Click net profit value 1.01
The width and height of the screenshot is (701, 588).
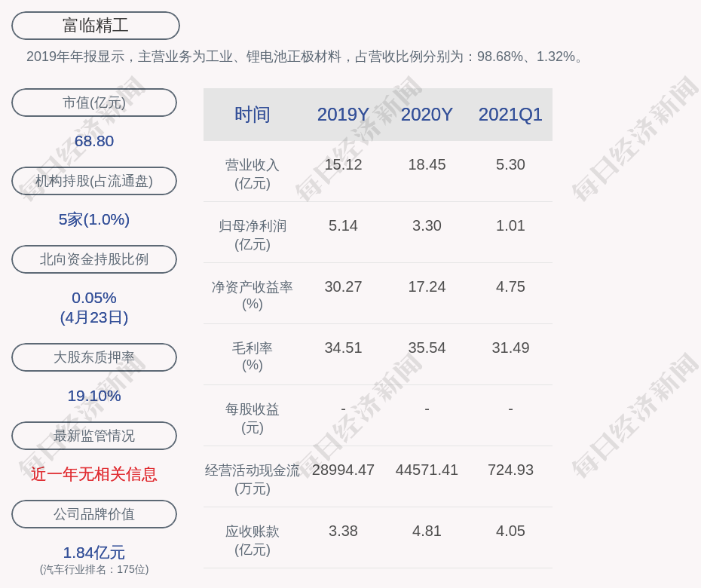pyautogui.click(x=510, y=226)
